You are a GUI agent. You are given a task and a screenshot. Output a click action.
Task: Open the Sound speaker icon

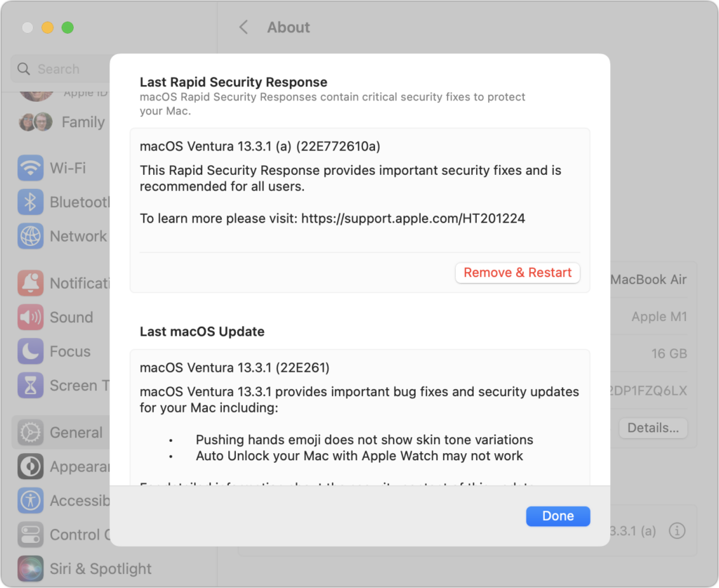30,318
